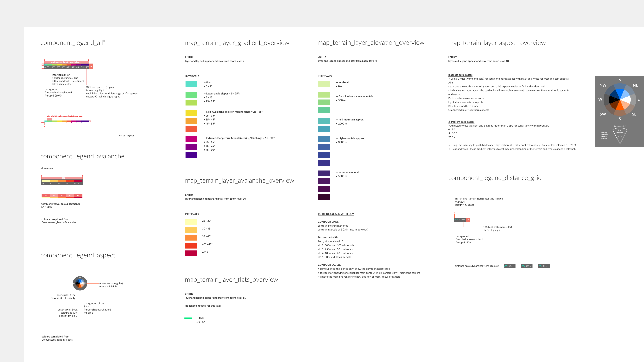This screenshot has height=362, width=644.
Task: Click the NW label on the large compass
Action: [603, 85]
